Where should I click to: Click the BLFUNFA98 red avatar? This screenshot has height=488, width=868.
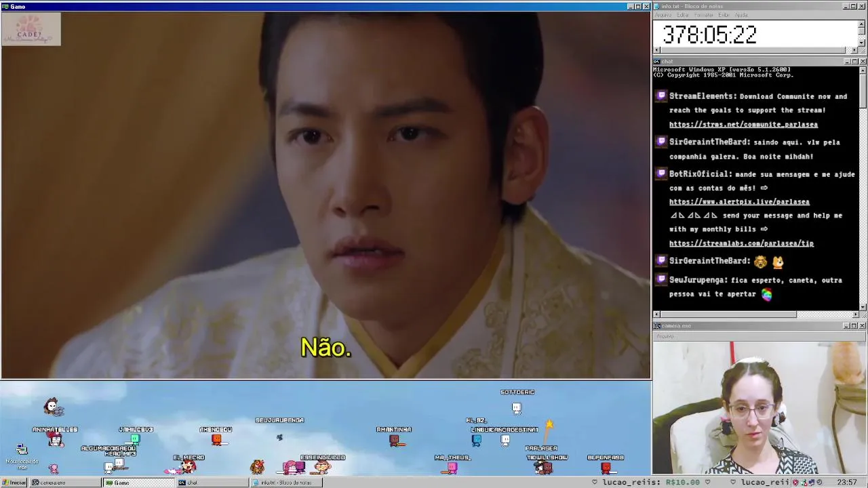tap(606, 468)
